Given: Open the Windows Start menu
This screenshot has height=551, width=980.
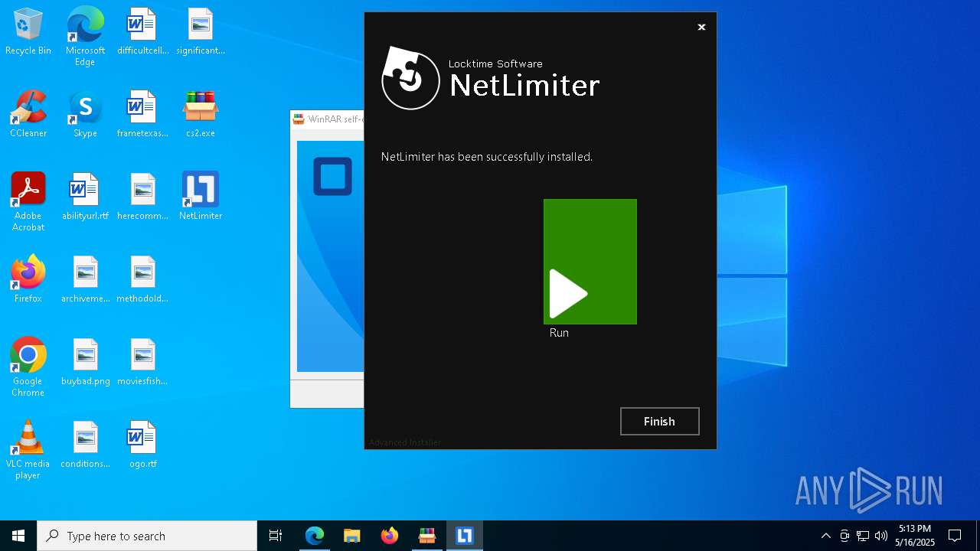Looking at the screenshot, I should pyautogui.click(x=18, y=536).
